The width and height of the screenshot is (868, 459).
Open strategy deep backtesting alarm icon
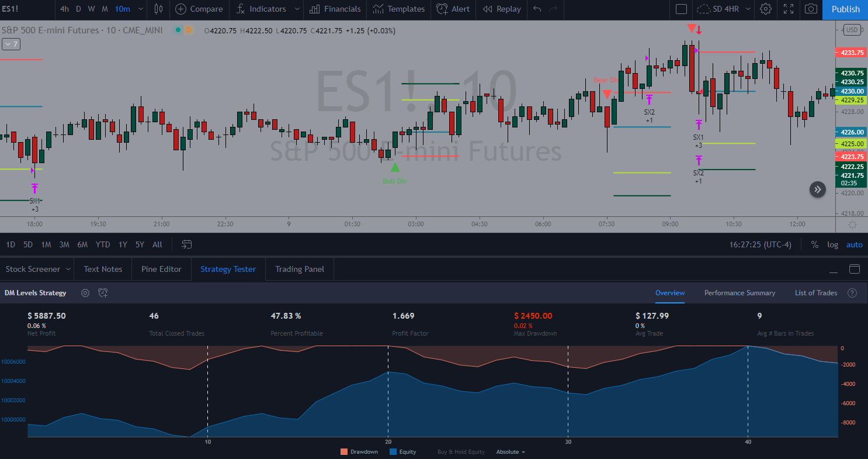click(x=103, y=293)
